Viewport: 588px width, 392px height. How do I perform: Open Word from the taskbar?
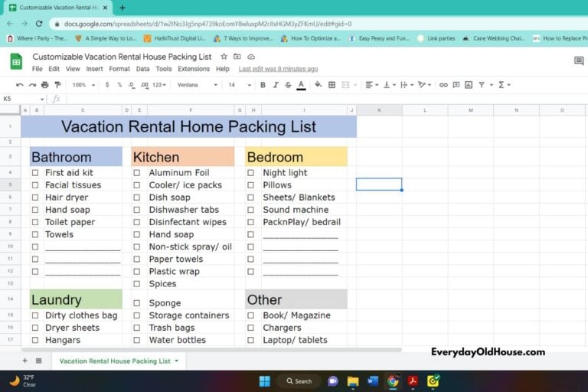click(373, 381)
